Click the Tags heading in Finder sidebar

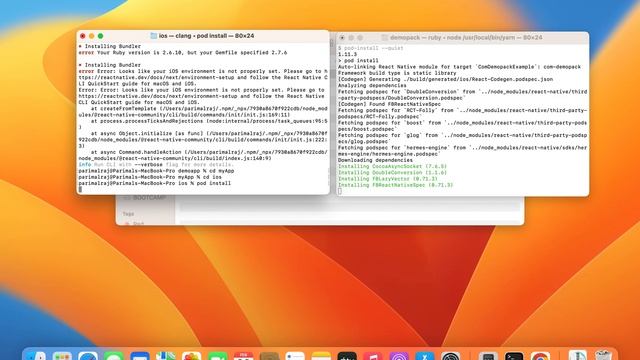[x=128, y=214]
